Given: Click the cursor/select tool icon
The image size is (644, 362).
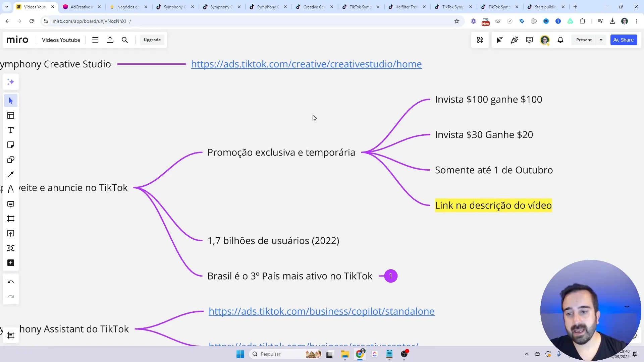Looking at the screenshot, I should point(11,100).
